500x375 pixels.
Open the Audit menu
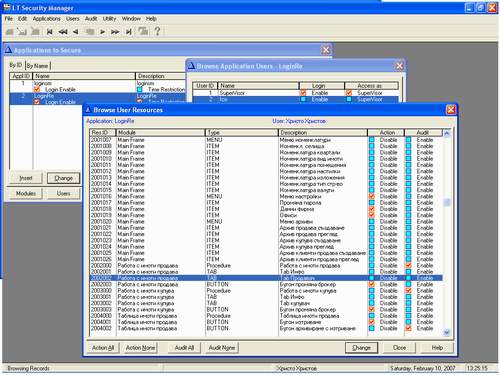[91, 19]
